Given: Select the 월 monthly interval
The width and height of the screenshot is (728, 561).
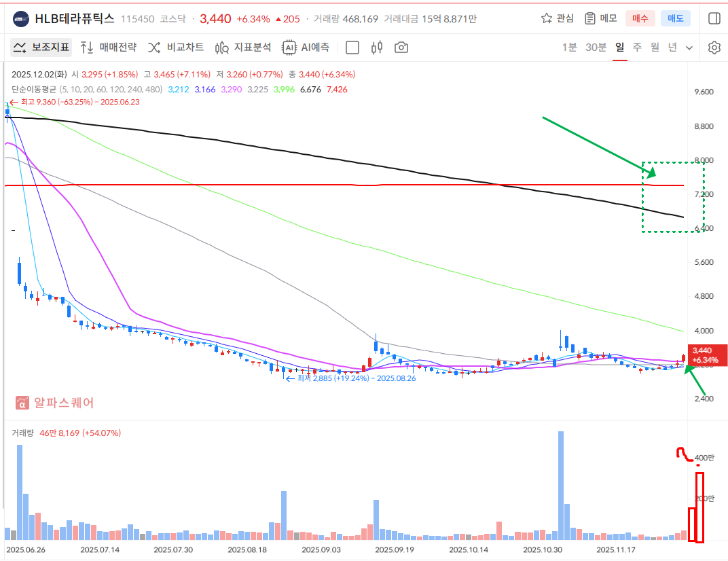Looking at the screenshot, I should (655, 48).
